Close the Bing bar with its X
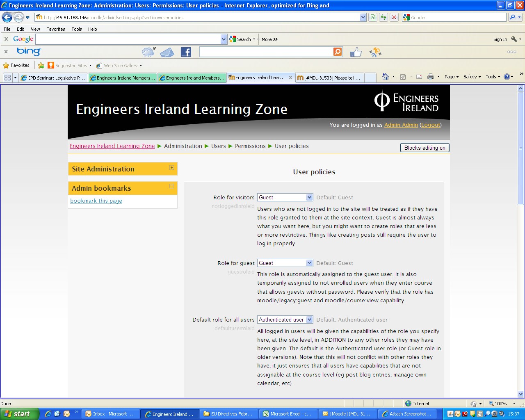The height and width of the screenshot is (420, 525). click(x=6, y=52)
